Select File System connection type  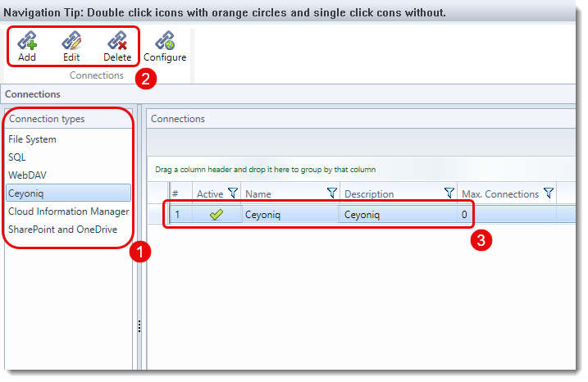[x=68, y=139]
